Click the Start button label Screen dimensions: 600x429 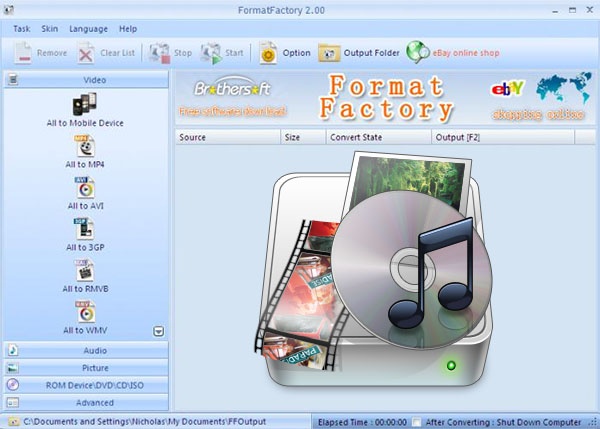(x=234, y=53)
